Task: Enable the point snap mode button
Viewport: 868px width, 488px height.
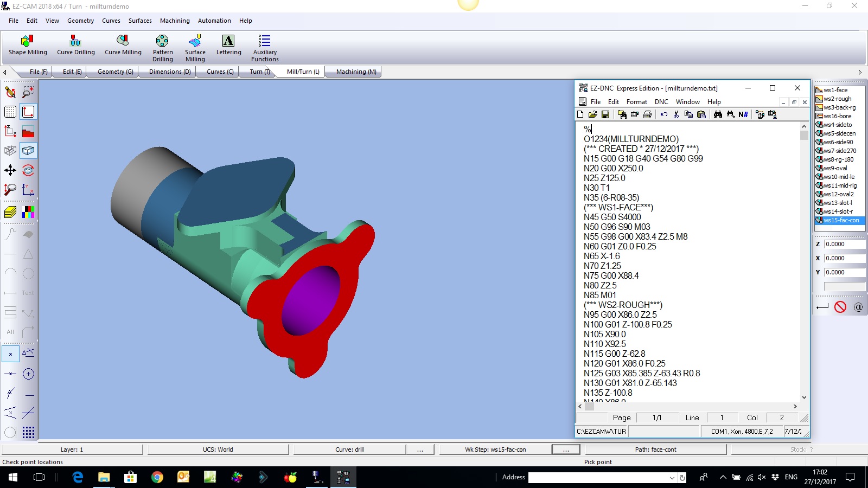Action: (x=10, y=354)
